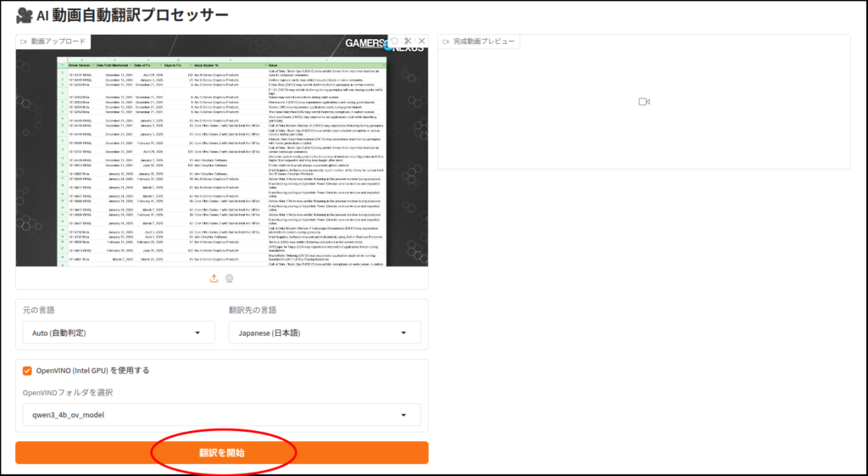Open the qwen3_4b_ov_model folder dropdown

tap(221, 415)
